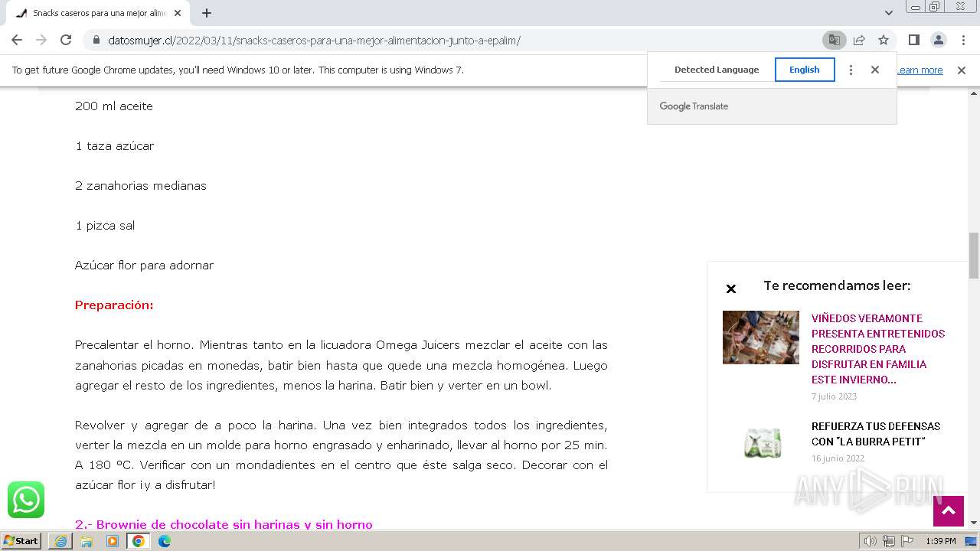Open Action Center flag icon

pos(906,541)
